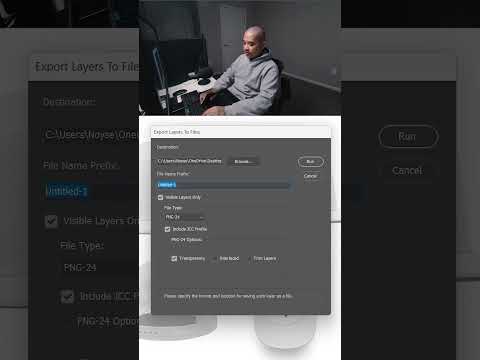Click the small Export Layers To Files title bar
Viewport: 480px width, 360px height.
click(241, 132)
